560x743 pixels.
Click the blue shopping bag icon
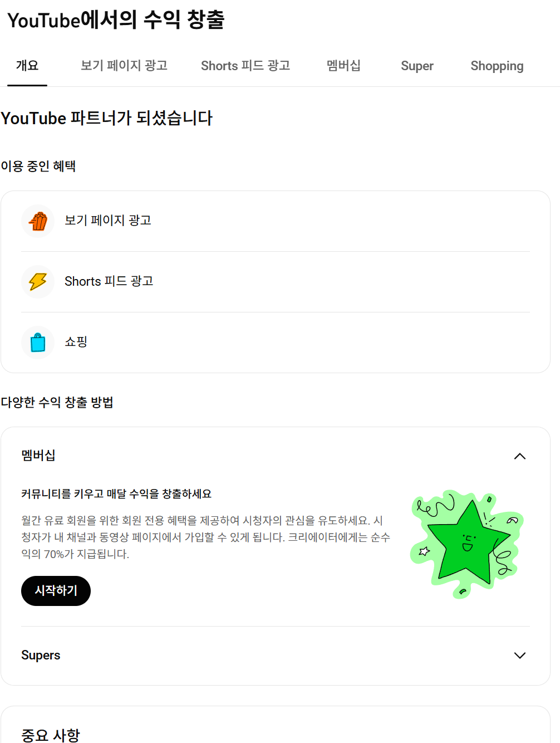(38, 343)
